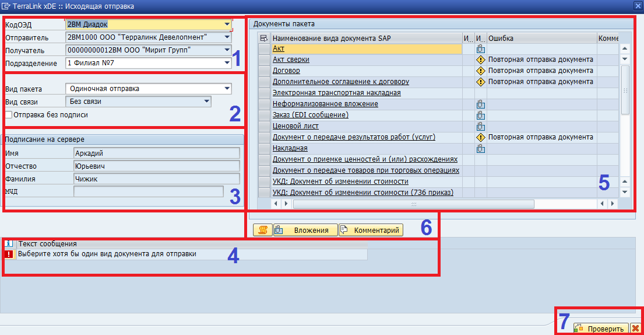Open the КодОЭД dropdown list
The height and width of the screenshot is (335, 644).
tap(227, 25)
